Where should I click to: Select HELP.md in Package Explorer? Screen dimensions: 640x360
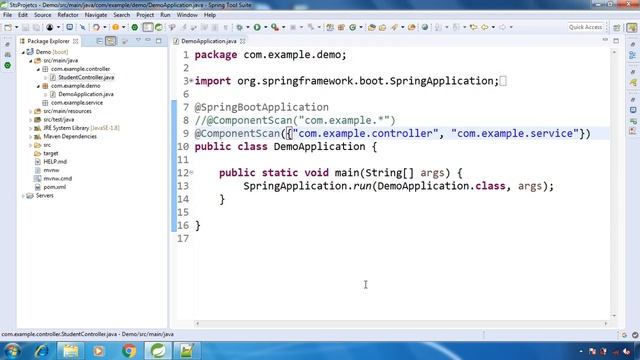(x=55, y=162)
